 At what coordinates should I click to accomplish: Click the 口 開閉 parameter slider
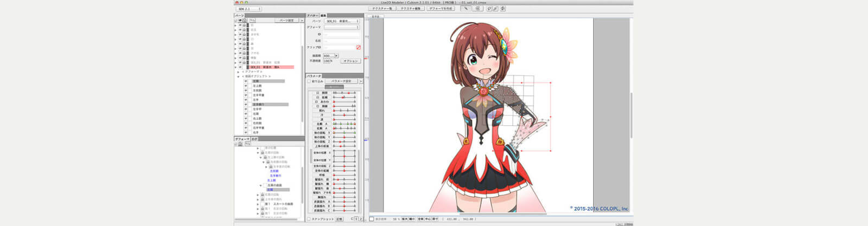pos(344,93)
